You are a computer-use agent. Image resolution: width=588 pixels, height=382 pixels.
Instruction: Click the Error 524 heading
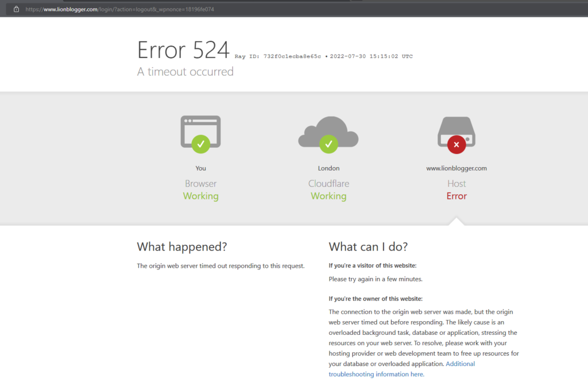[x=183, y=51]
